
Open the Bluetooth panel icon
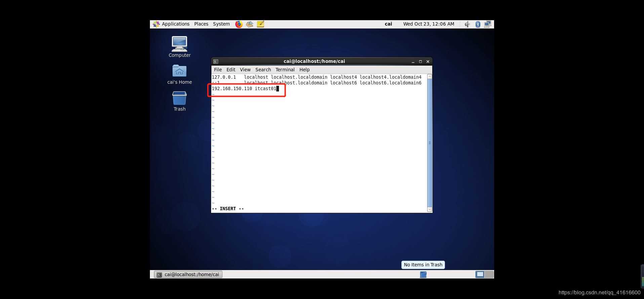478,24
